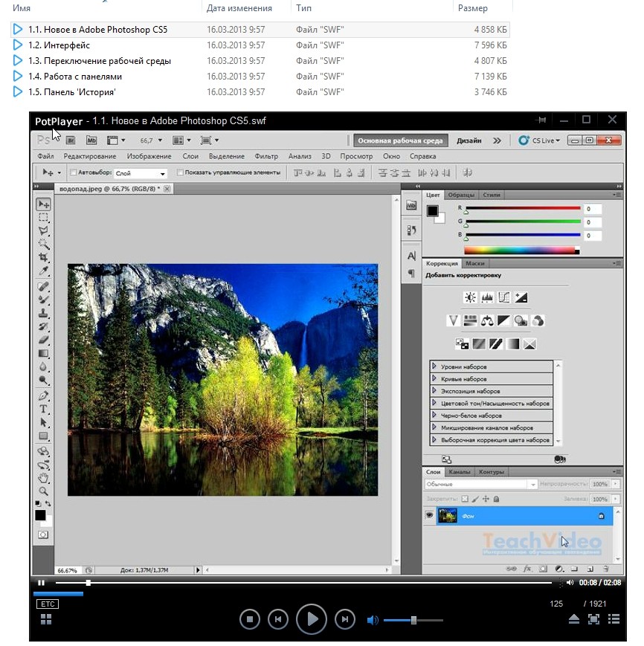Click the PotPlayer stop button
The image size is (644, 646).
[250, 618]
